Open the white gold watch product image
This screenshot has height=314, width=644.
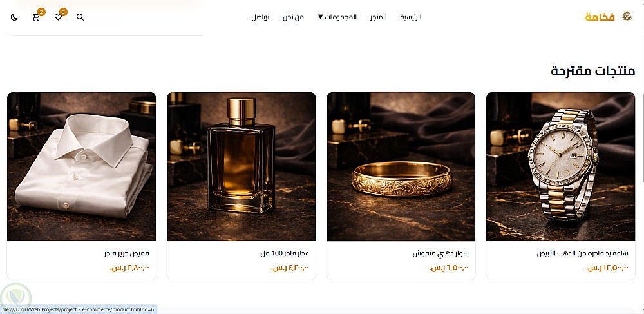point(561,166)
